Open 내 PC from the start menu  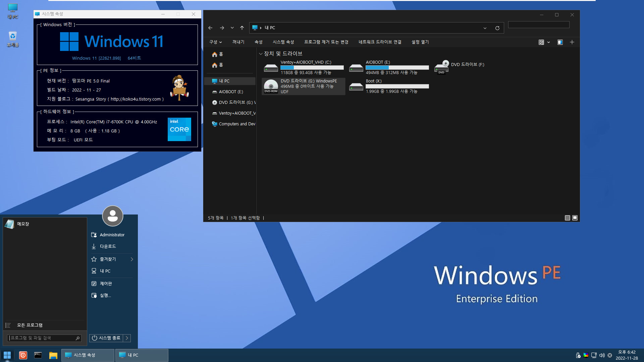click(x=112, y=271)
